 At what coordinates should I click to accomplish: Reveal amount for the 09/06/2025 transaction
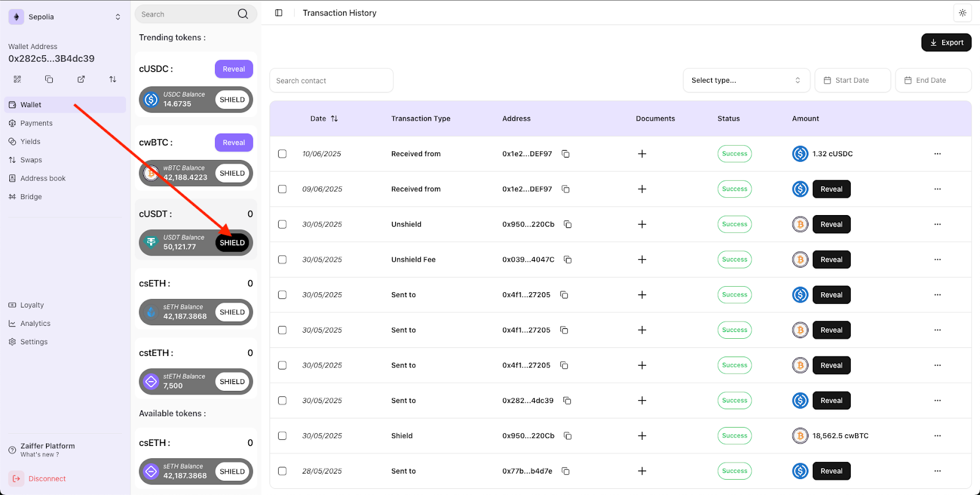tap(831, 189)
